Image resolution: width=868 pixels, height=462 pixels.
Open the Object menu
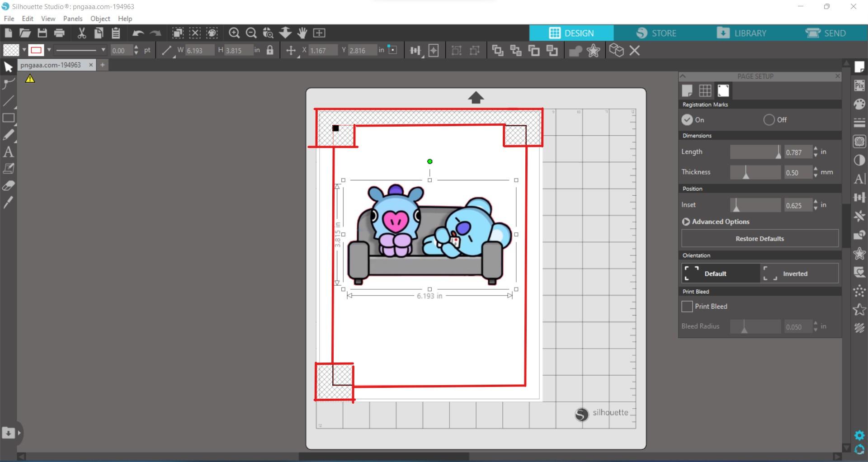coord(100,19)
